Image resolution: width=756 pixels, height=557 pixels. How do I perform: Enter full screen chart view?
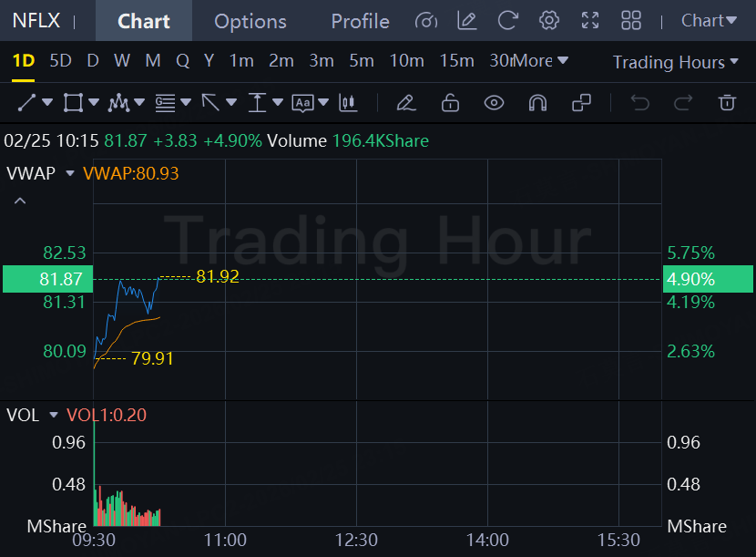pos(590,20)
